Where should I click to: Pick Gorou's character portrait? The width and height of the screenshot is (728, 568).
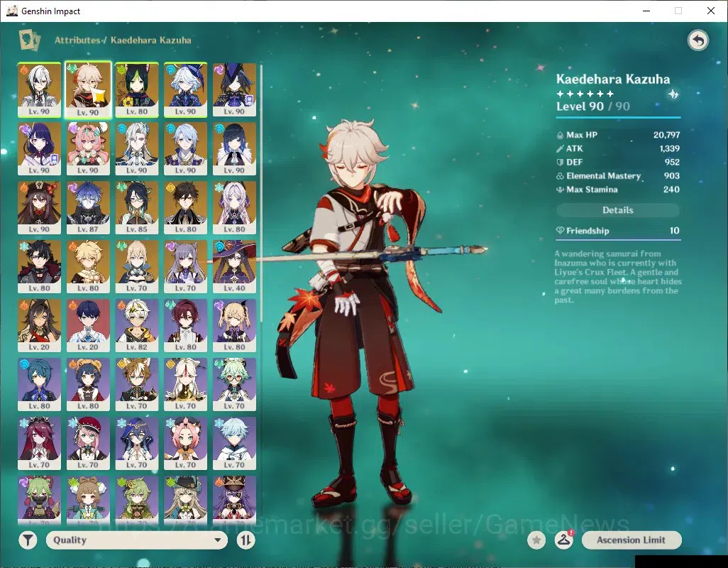tap(137, 385)
